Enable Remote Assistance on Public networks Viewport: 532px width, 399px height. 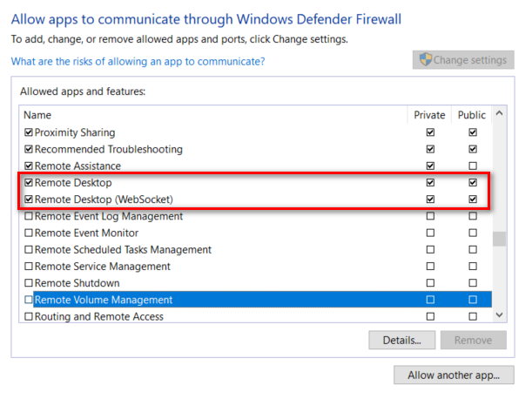click(x=473, y=166)
